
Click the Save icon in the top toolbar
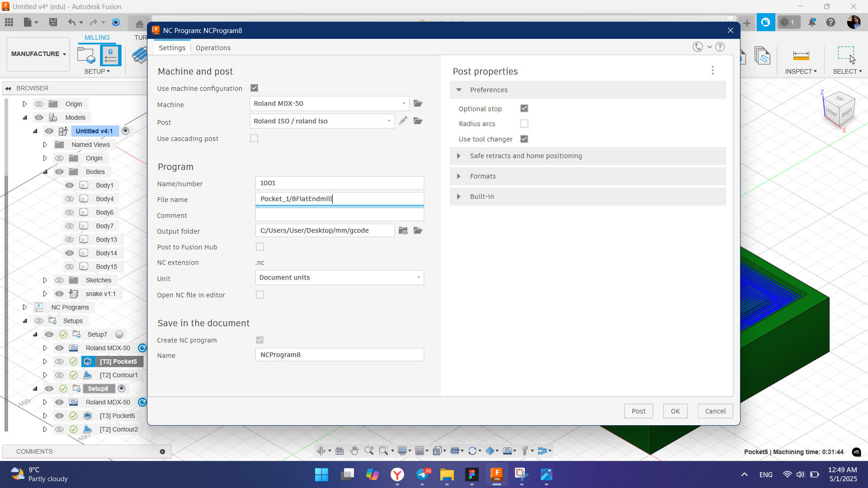53,22
